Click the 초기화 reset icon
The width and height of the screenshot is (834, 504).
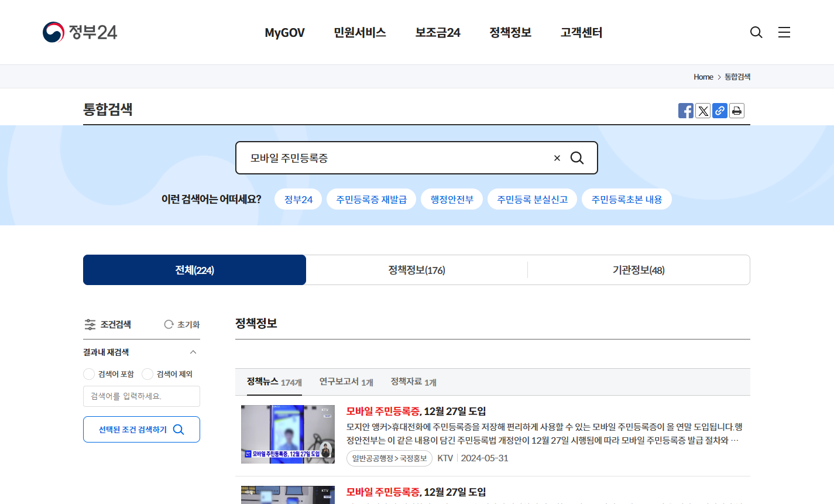(169, 324)
